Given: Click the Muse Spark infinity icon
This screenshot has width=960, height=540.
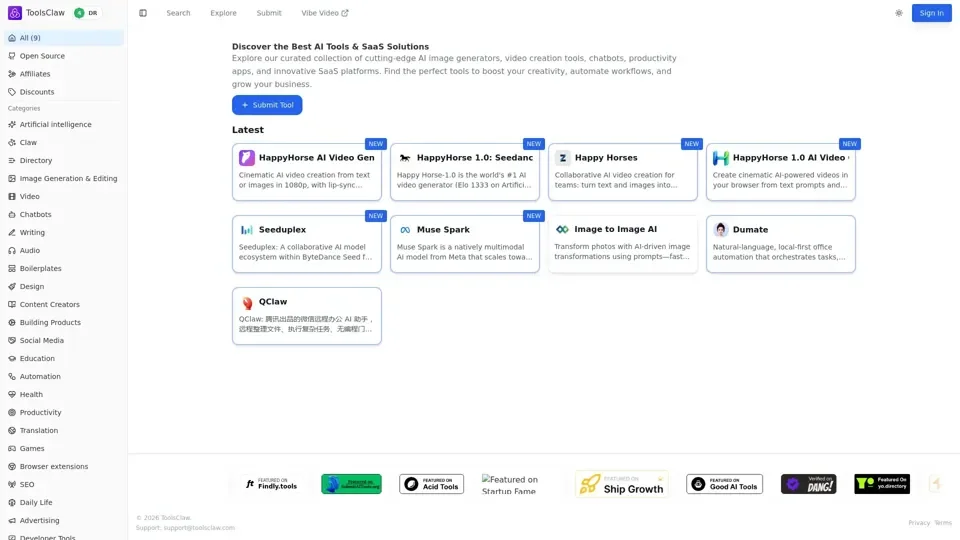Looking at the screenshot, I should coord(405,230).
